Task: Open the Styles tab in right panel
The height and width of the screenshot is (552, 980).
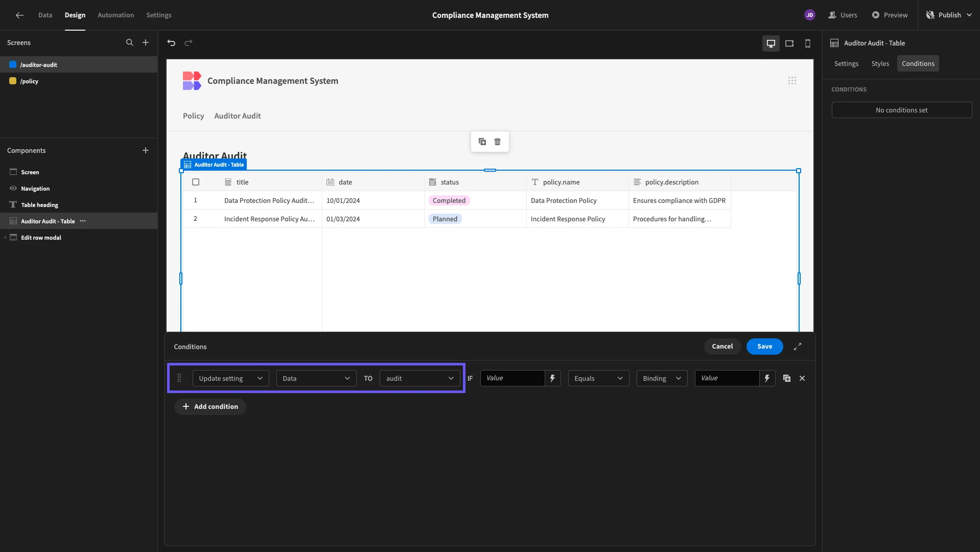Action: (x=880, y=63)
